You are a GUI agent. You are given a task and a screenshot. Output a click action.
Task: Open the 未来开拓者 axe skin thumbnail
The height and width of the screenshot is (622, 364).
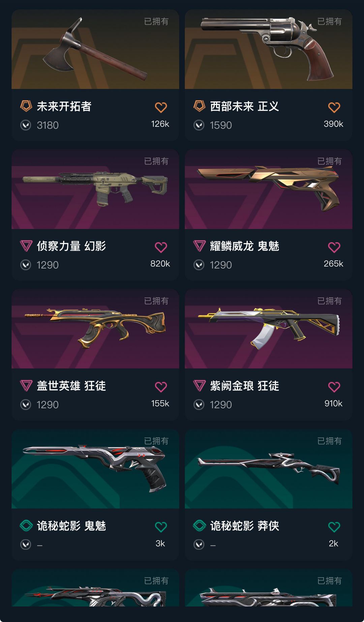[x=95, y=49]
